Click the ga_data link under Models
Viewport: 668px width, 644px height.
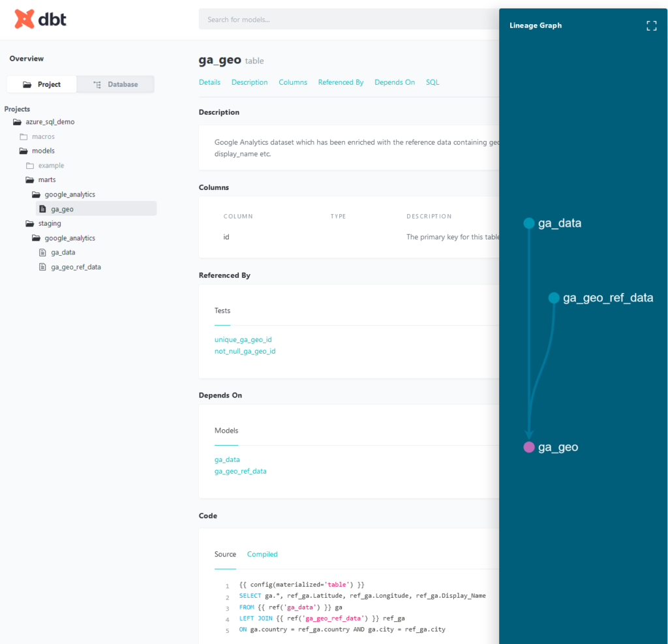pyautogui.click(x=226, y=459)
